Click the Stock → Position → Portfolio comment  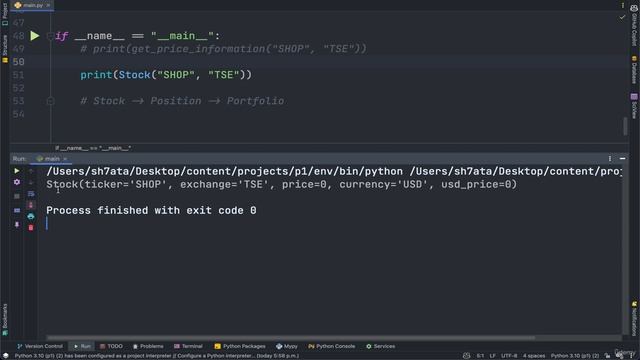(x=182, y=101)
